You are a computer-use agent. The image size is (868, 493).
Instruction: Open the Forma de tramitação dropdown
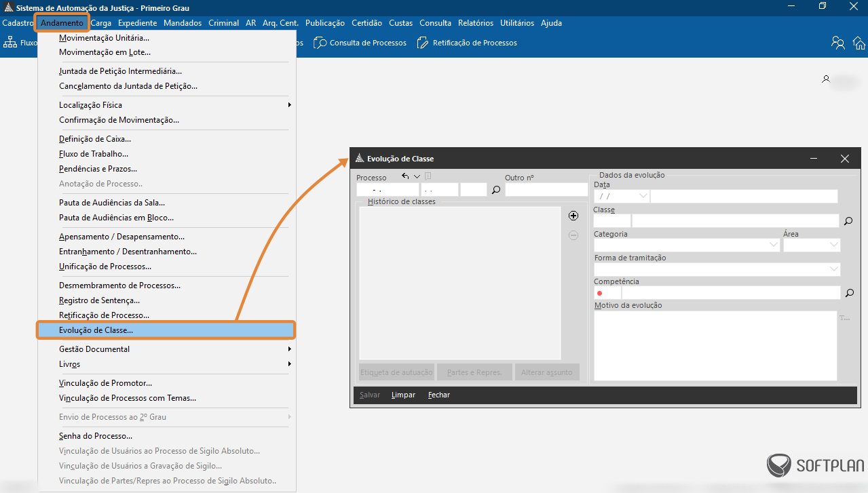[834, 269]
